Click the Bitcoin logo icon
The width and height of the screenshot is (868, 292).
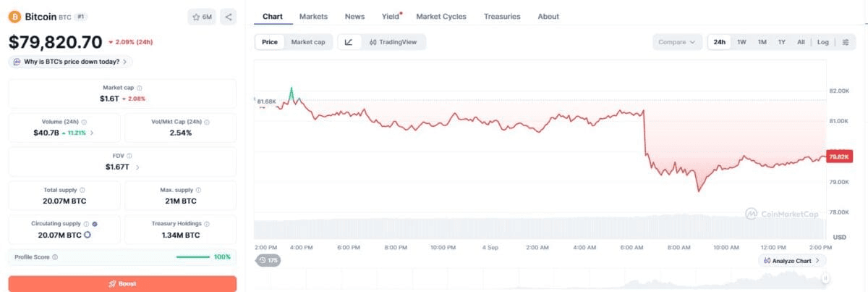(16, 16)
